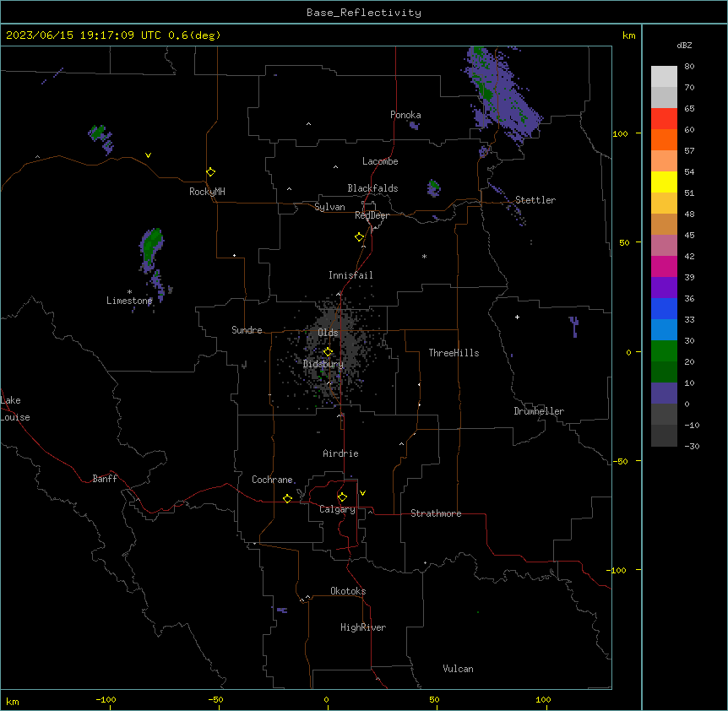728x711 pixels.
Task: Click the yellow diamond marker near RockyMH
Action: click(210, 172)
